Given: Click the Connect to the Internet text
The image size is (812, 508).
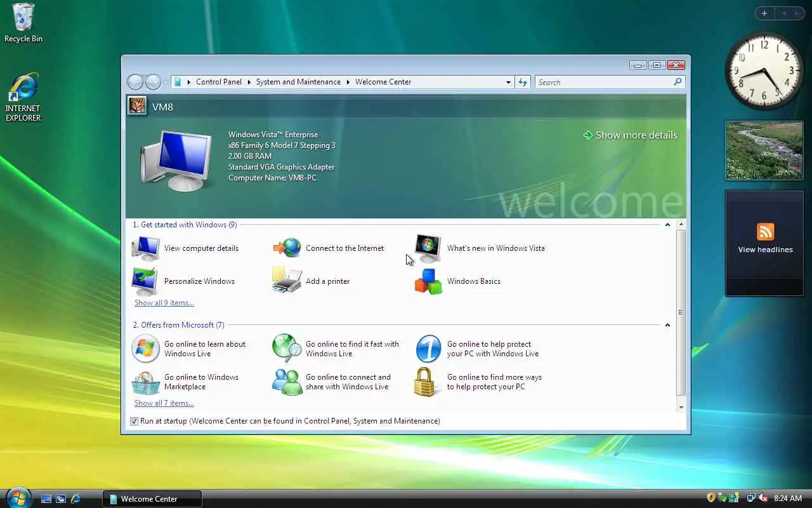Looking at the screenshot, I should pyautogui.click(x=344, y=248).
